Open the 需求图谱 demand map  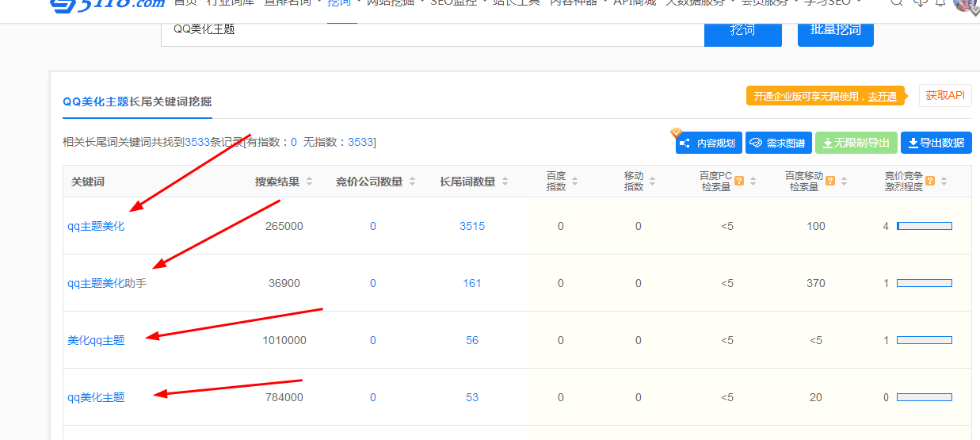click(778, 143)
